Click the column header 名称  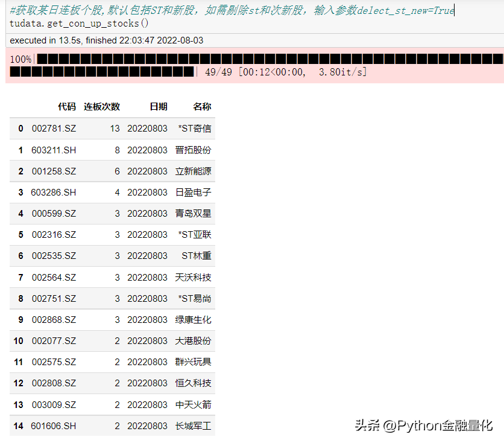click(202, 106)
